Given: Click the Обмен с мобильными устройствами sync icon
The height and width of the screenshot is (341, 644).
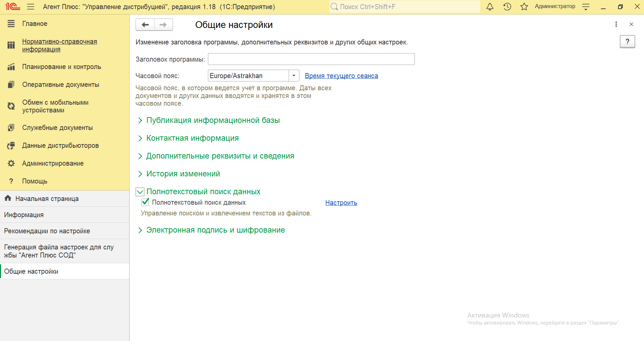Looking at the screenshot, I should (11, 106).
